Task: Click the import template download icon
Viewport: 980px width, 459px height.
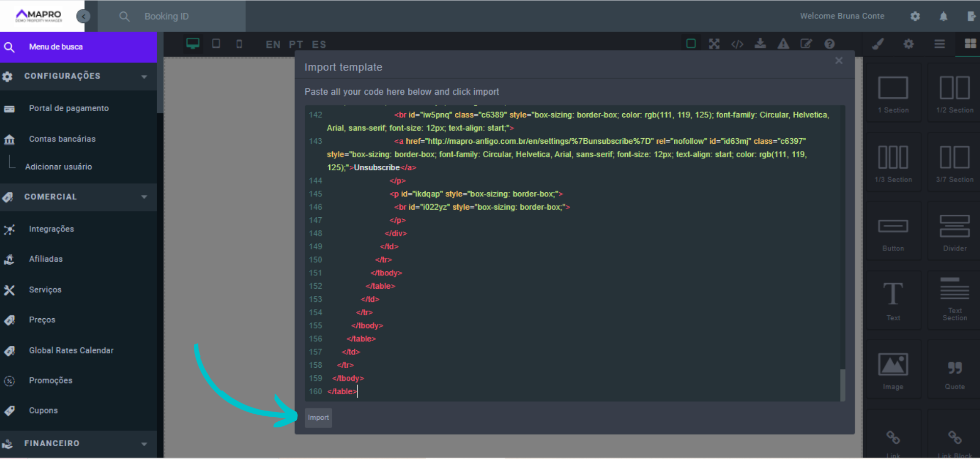Action: coord(761,44)
